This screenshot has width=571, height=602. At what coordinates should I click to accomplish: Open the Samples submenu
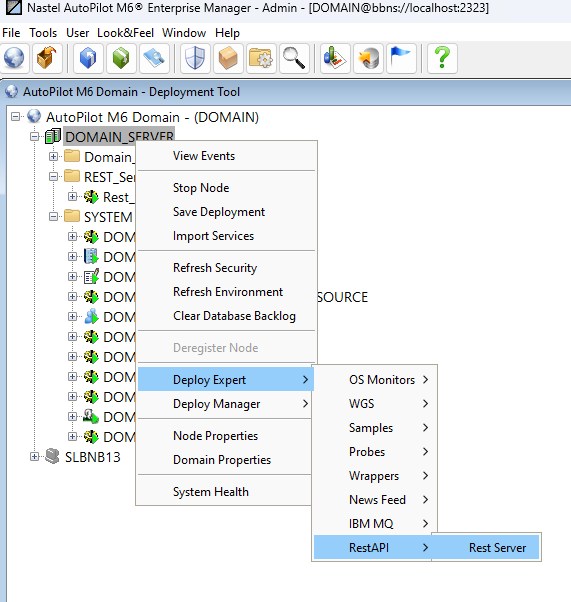(x=375, y=428)
